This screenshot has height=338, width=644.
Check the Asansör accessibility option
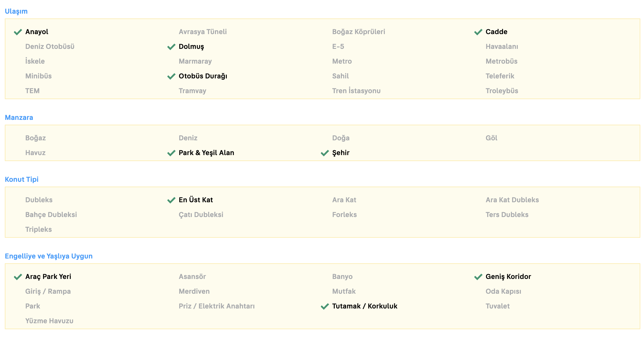pyautogui.click(x=192, y=277)
